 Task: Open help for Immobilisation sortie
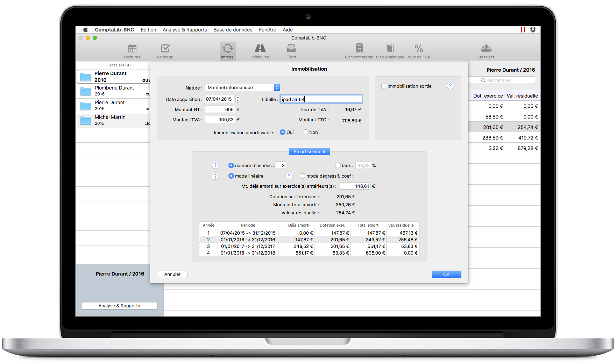pyautogui.click(x=450, y=86)
